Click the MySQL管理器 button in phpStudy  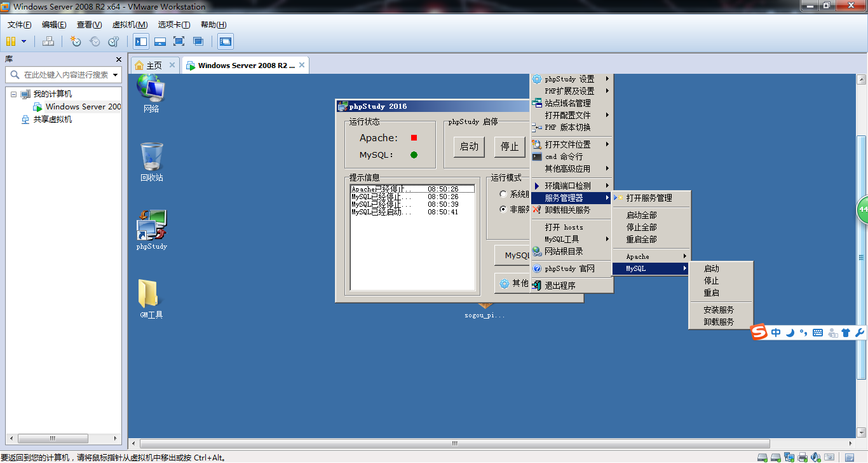513,255
